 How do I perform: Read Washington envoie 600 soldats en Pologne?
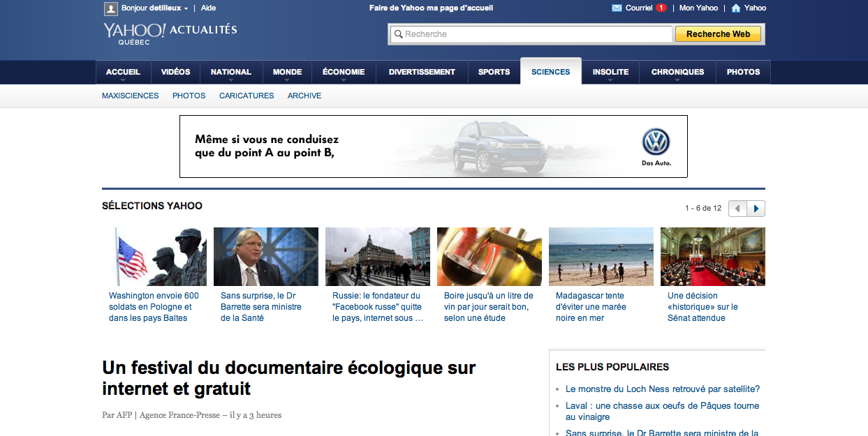coord(154,307)
